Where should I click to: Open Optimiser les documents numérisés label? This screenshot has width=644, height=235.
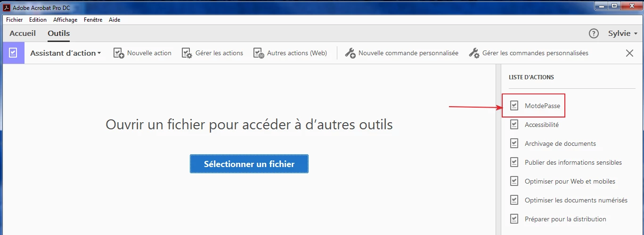coord(576,200)
